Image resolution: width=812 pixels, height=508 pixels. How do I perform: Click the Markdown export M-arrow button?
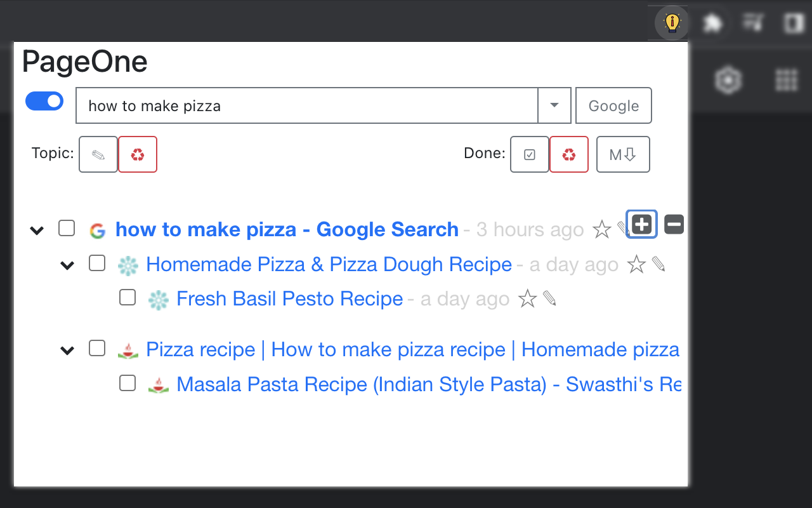coord(623,154)
